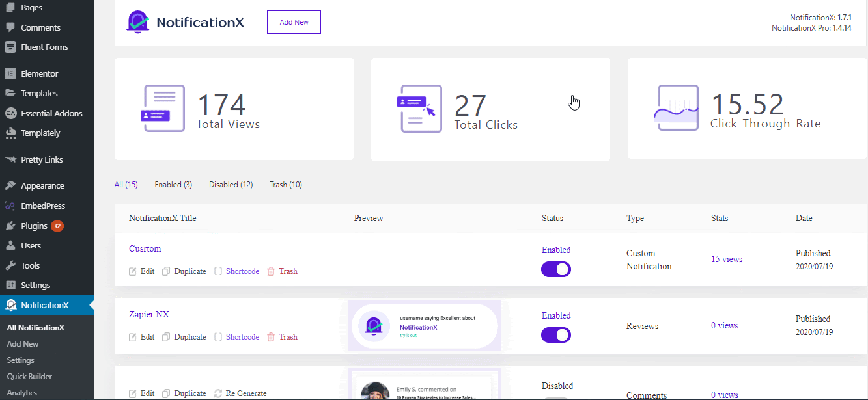Click the Emily S. comment preview thumbnail
868x400 pixels.
[425, 384]
